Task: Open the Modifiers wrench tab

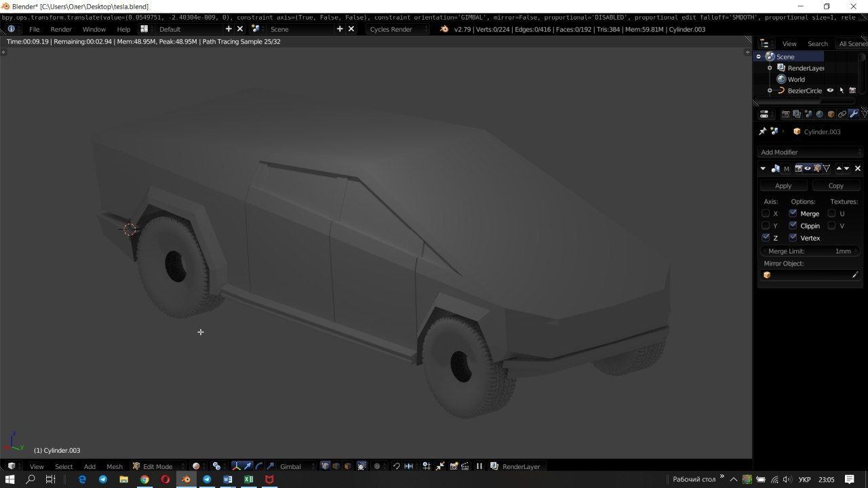Action: [854, 114]
